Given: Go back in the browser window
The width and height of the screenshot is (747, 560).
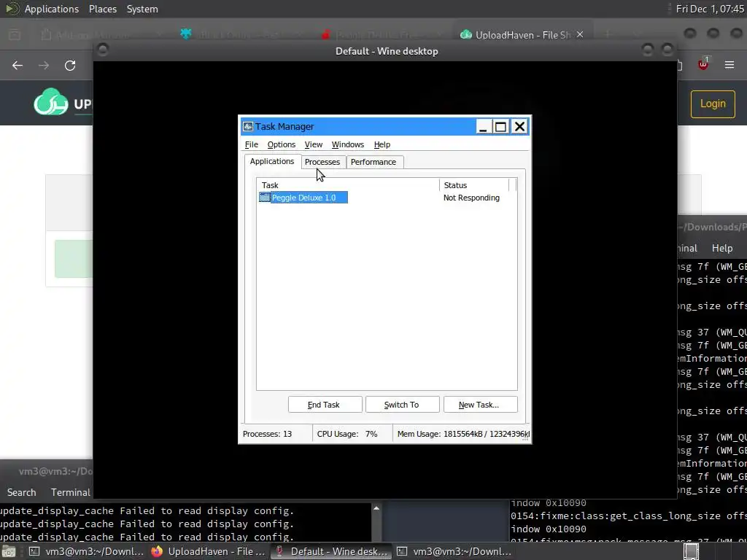Looking at the screenshot, I should coord(18,65).
